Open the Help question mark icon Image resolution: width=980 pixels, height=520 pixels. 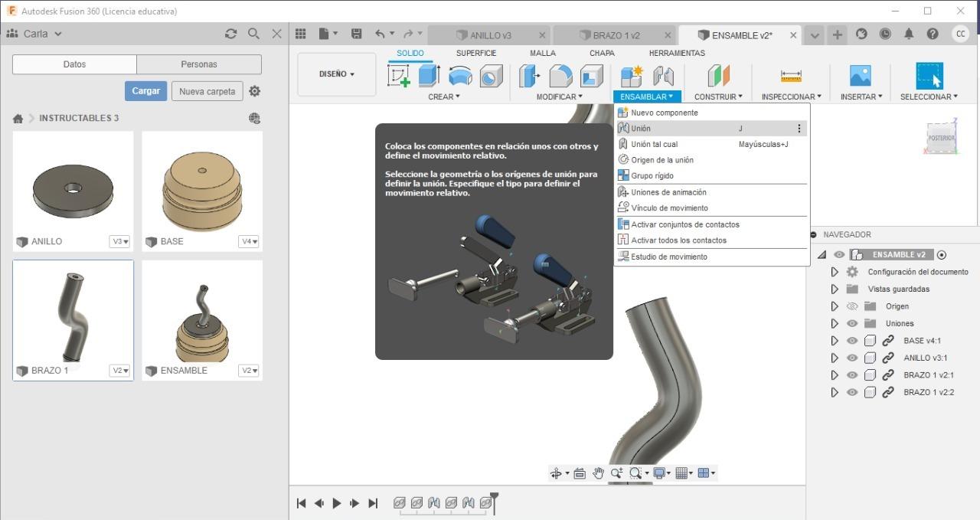coord(932,34)
